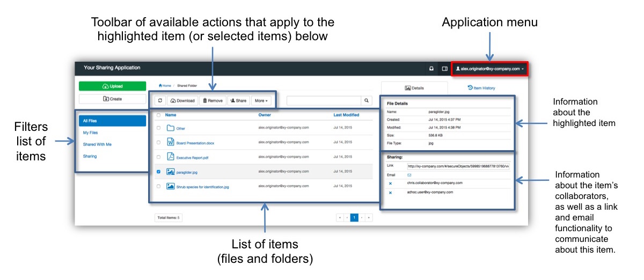Click the refresh icon in the toolbar

point(160,100)
